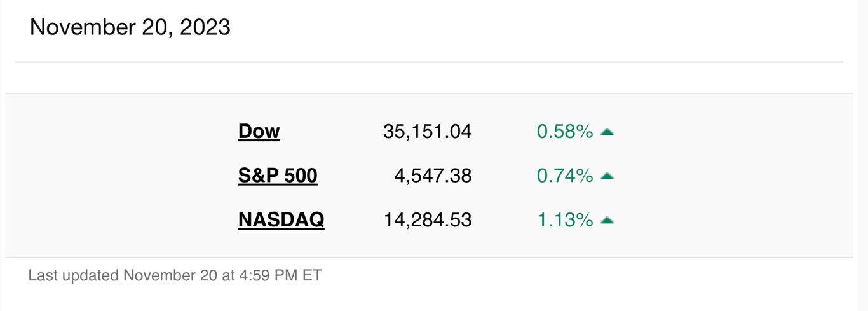Open the Dow index link

click(259, 132)
